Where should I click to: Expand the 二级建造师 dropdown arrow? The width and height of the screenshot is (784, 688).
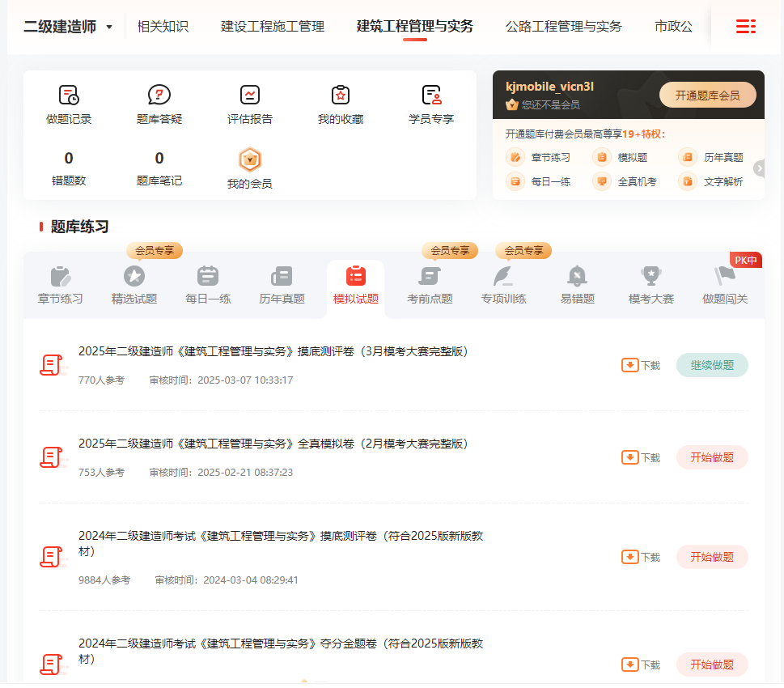109,27
